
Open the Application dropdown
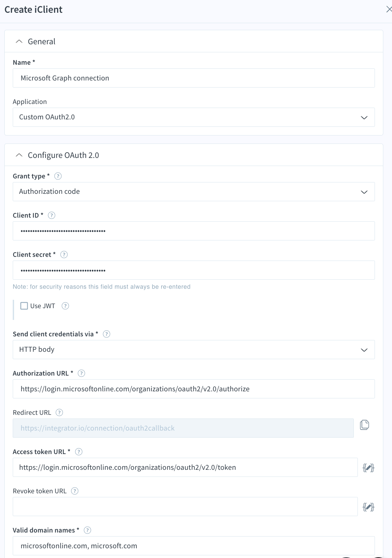pyautogui.click(x=364, y=117)
